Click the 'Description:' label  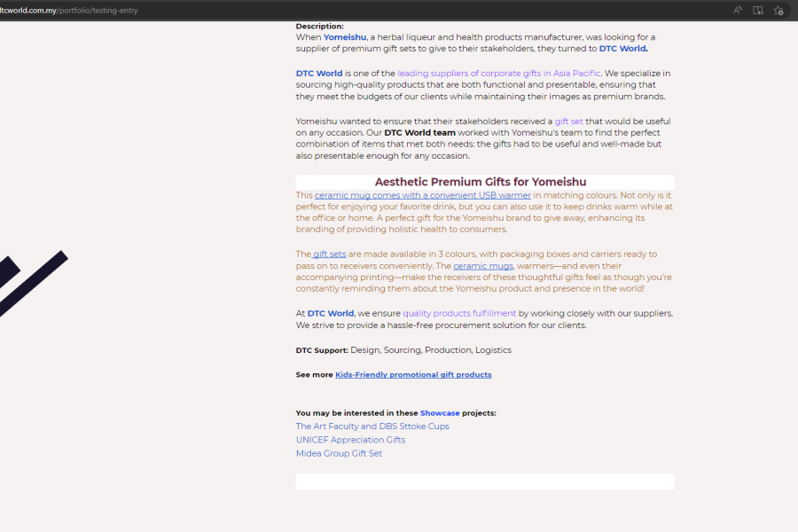click(x=319, y=26)
